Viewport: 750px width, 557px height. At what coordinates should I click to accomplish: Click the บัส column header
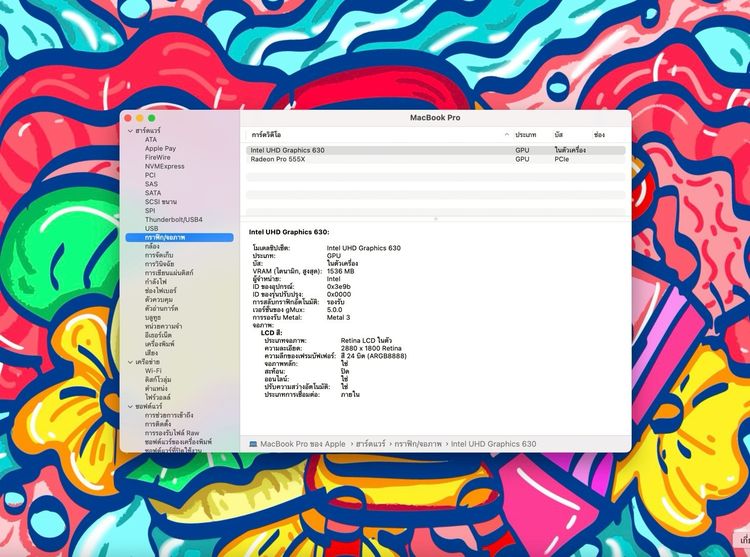tap(559, 134)
